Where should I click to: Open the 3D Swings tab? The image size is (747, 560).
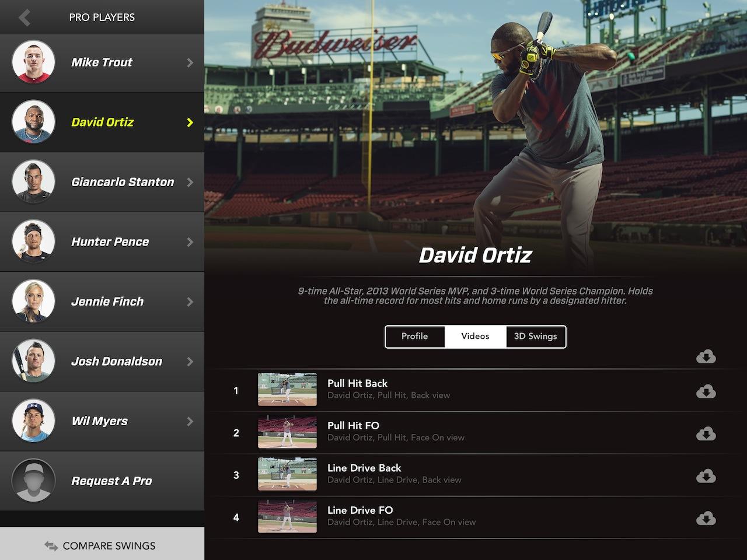(x=535, y=337)
